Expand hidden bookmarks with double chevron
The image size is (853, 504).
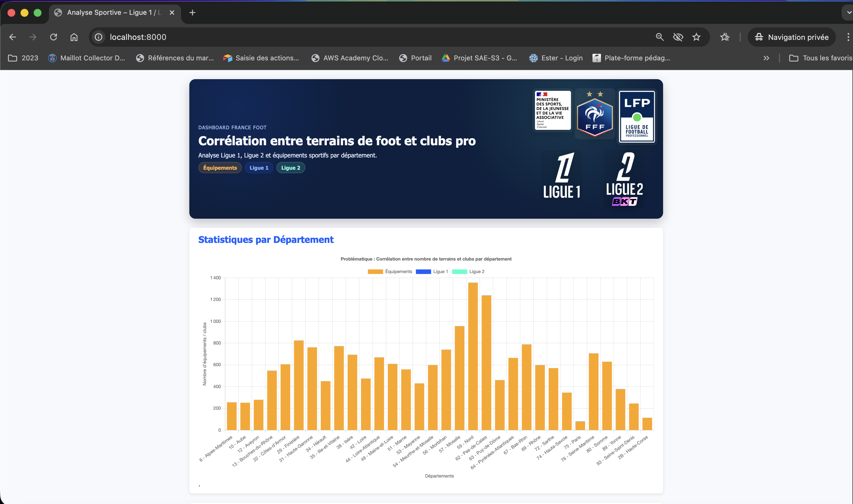coord(766,58)
